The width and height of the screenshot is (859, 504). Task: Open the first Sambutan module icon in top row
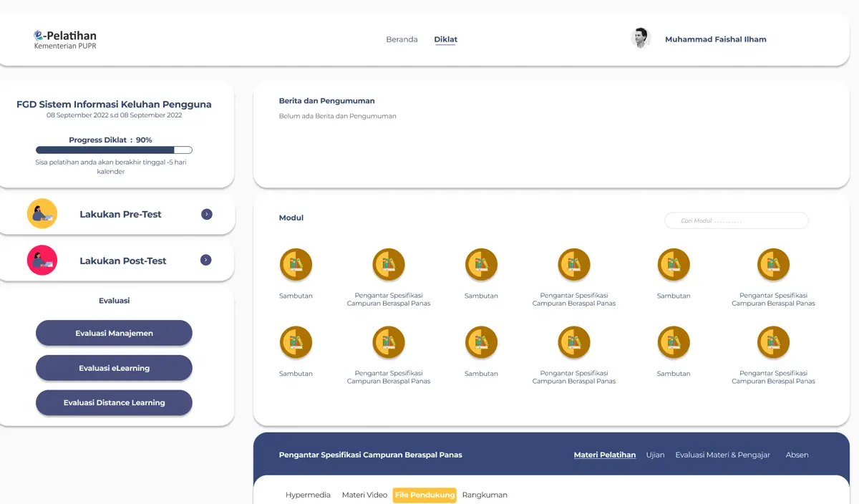tap(296, 265)
